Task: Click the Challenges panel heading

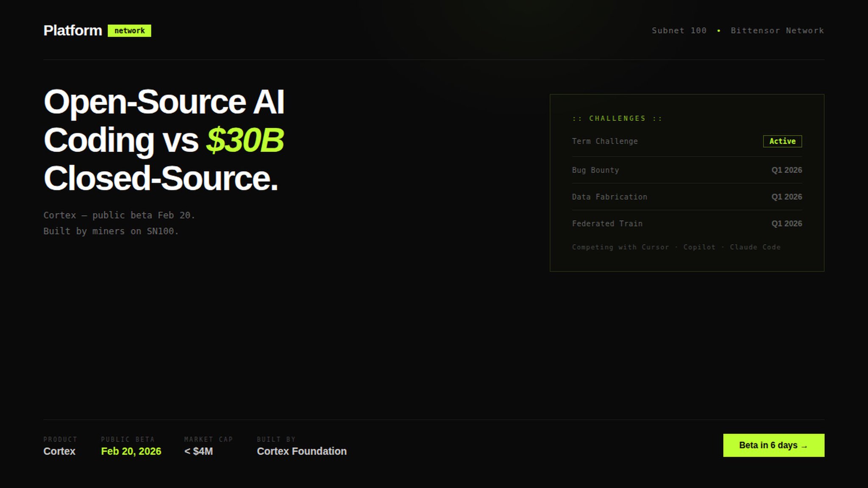Action: point(617,118)
